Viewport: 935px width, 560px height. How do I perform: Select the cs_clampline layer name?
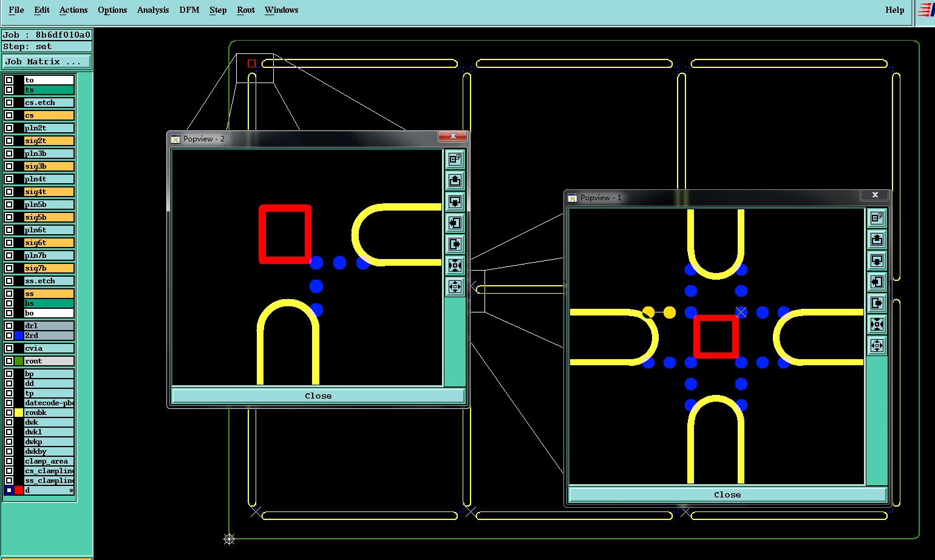pyautogui.click(x=49, y=471)
